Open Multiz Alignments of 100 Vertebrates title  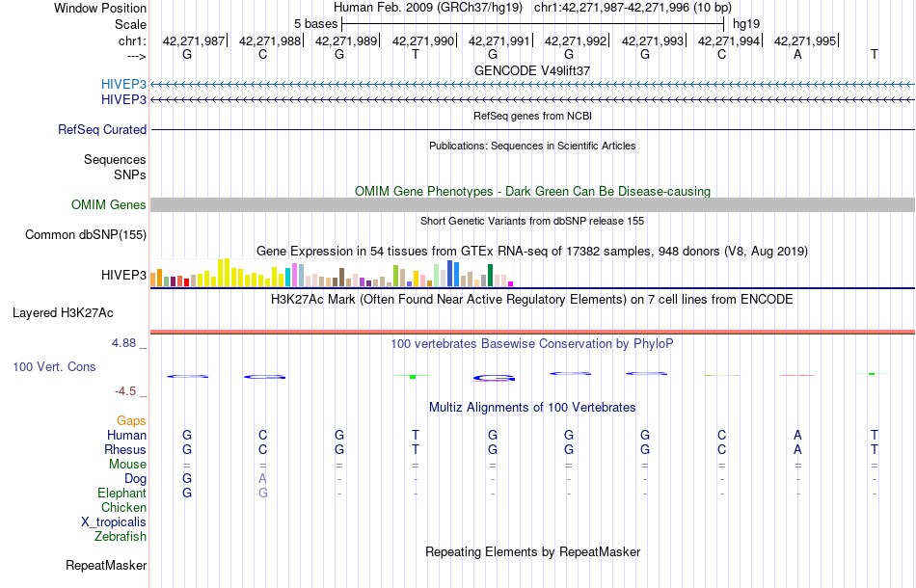532,408
